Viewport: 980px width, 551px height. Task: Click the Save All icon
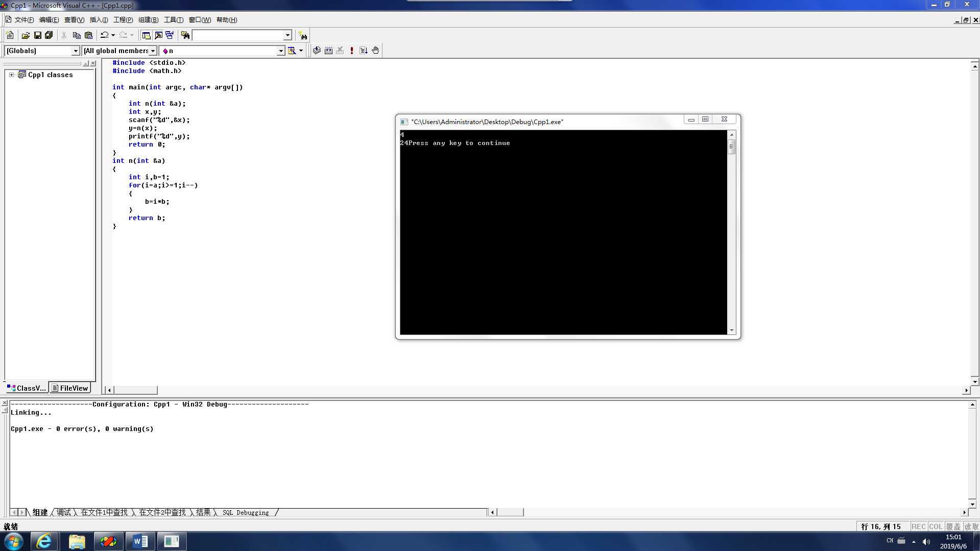tap(49, 35)
